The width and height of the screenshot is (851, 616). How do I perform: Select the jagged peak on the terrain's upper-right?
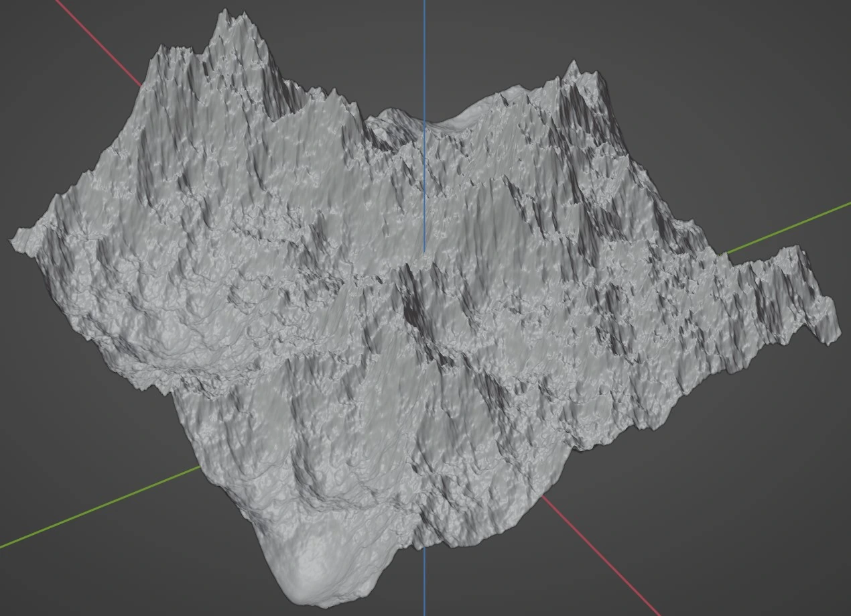(x=572, y=70)
